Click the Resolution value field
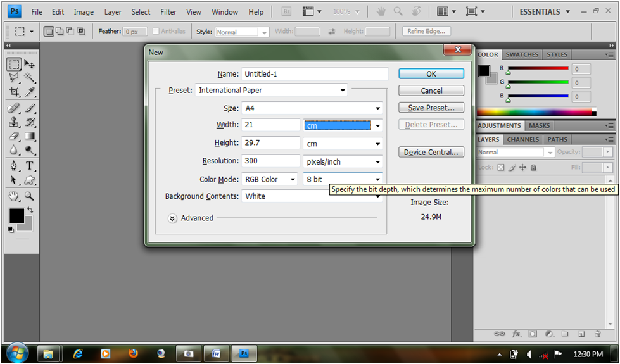This screenshot has height=364, width=620. (x=271, y=161)
